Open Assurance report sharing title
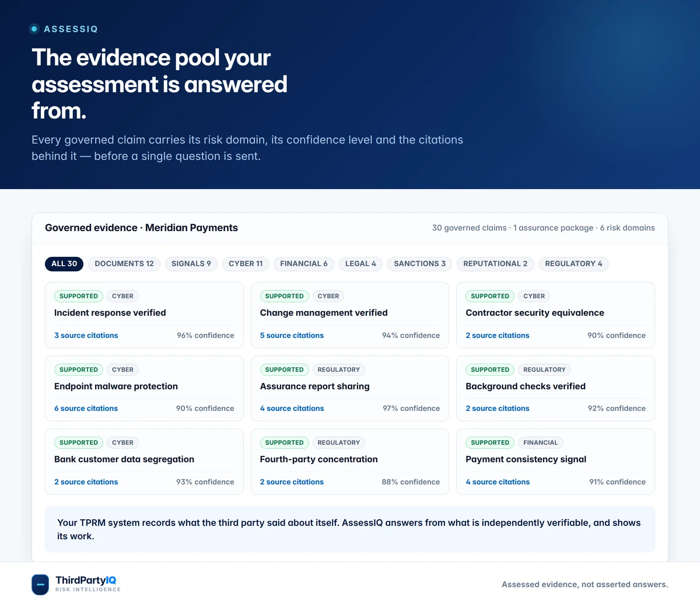The width and height of the screenshot is (700, 607). coord(315,386)
